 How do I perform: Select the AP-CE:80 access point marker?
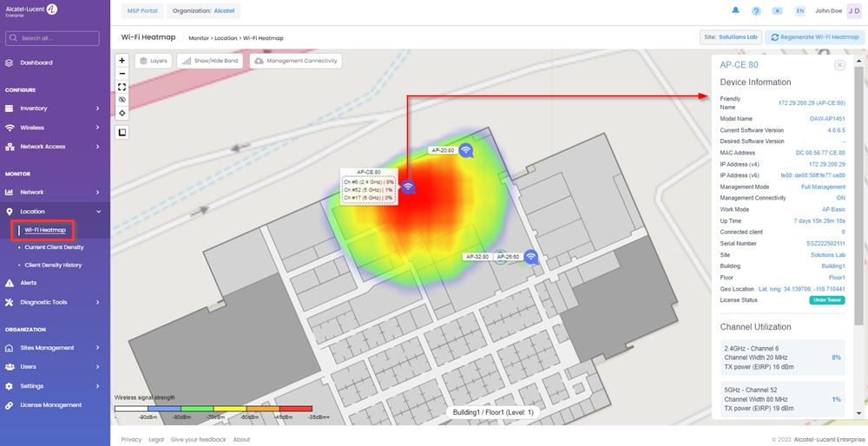[408, 187]
